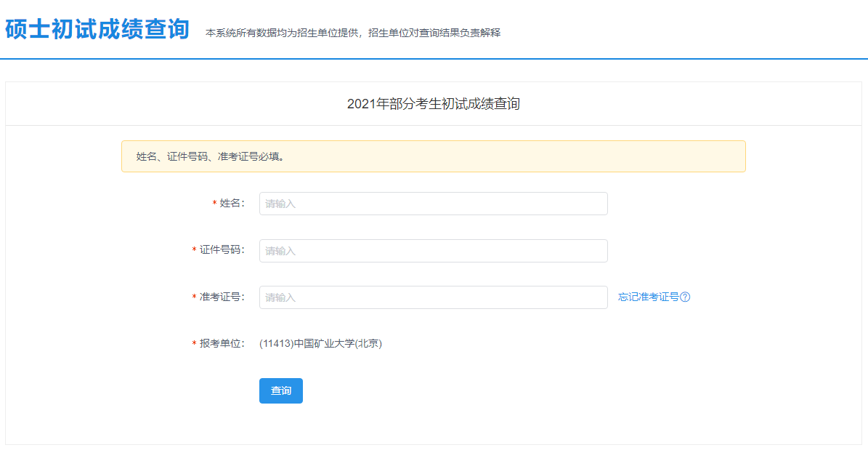
Task: Click the 2021年部分考生初试成绩查询 heading
Action: 434,103
